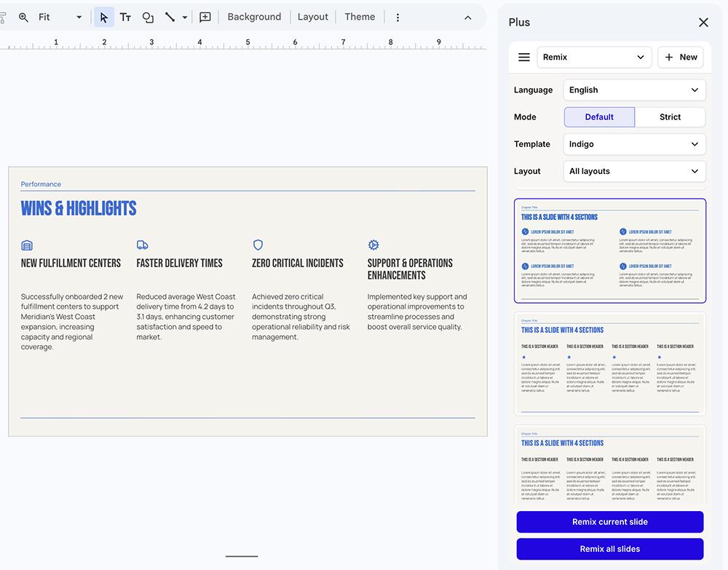Screen dimensions: 728x570
Task: Click Remix all slides button
Action: 609,549
